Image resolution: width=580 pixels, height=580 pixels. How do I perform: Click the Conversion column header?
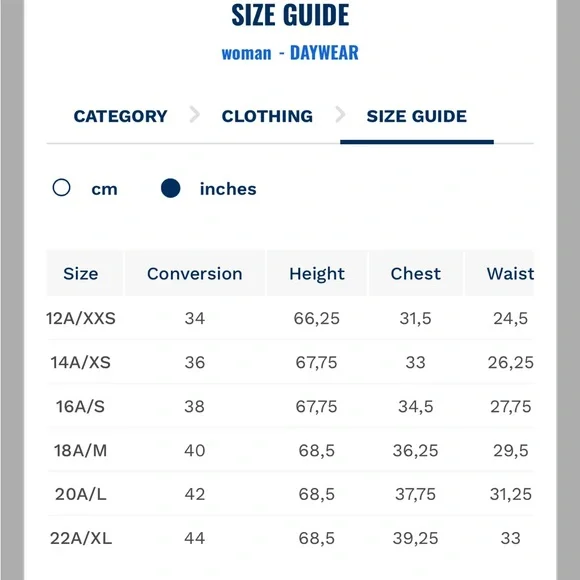195,273
